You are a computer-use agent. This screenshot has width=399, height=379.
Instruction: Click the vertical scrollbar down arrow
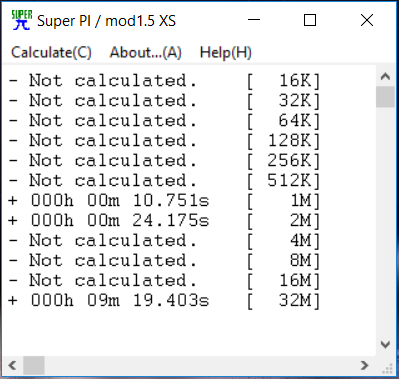(385, 344)
